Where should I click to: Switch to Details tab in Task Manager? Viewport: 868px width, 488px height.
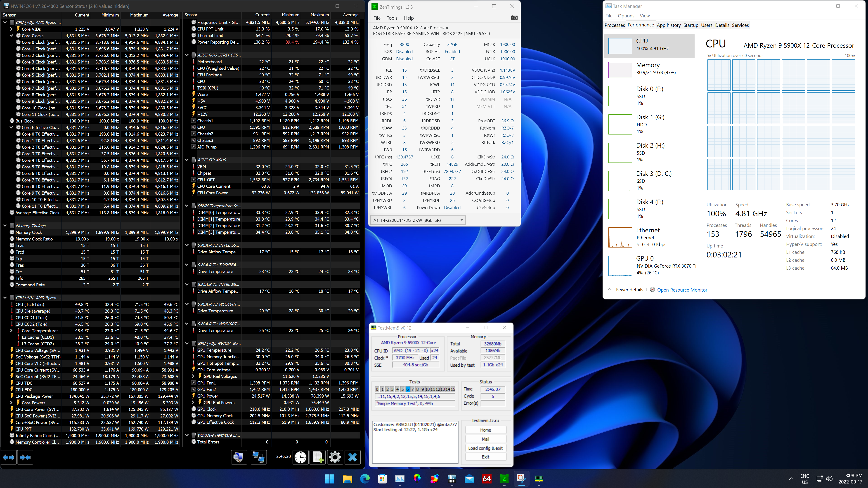[x=722, y=25]
